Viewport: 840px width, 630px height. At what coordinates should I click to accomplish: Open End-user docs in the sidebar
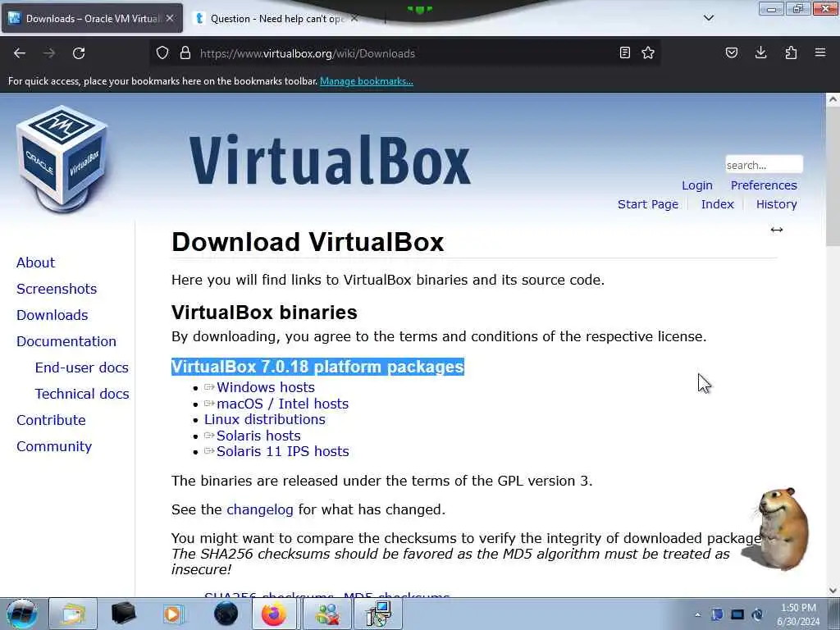pyautogui.click(x=81, y=367)
